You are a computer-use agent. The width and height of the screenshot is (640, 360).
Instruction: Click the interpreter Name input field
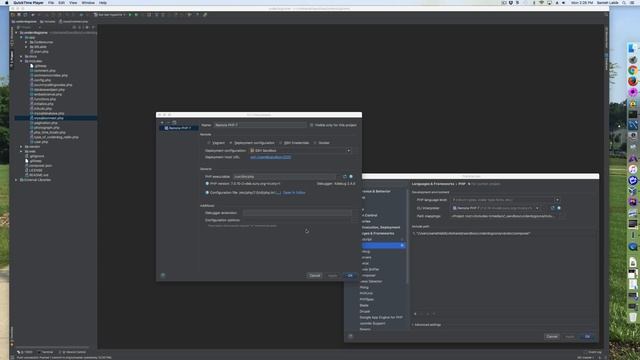260,125
